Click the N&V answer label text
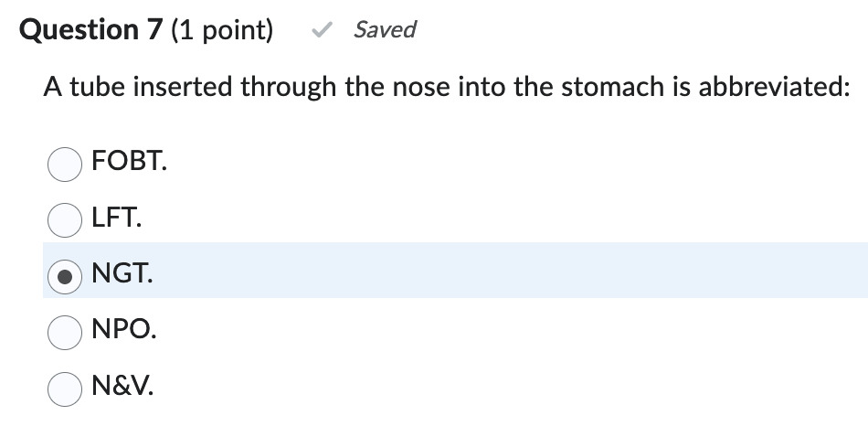The height and width of the screenshot is (426, 868). point(122,385)
